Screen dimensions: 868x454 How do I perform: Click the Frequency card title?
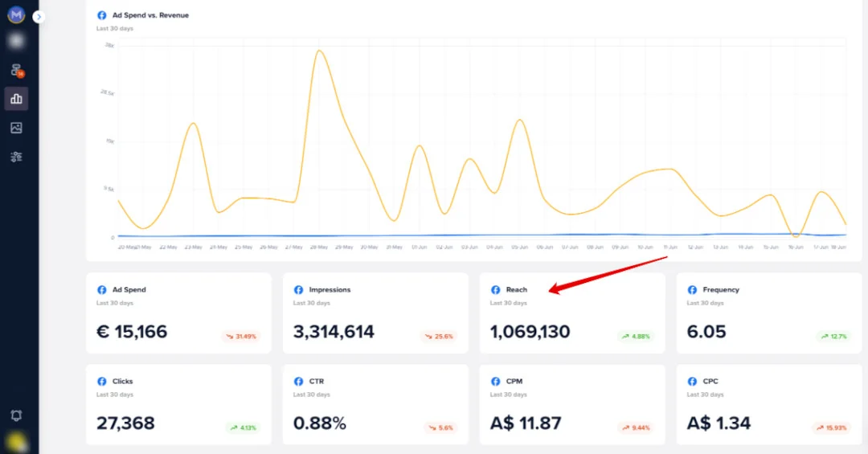721,289
